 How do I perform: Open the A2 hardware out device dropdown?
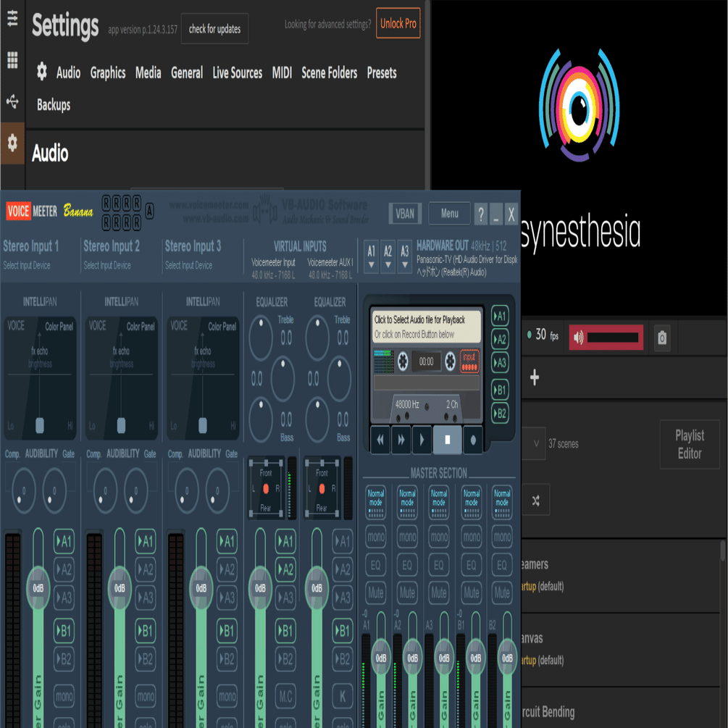pos(388,256)
